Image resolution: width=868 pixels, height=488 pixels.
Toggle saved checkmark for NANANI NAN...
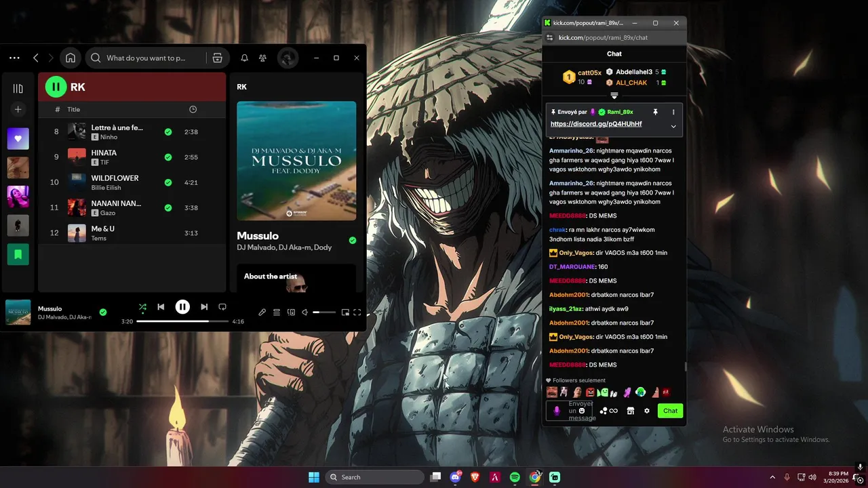168,207
